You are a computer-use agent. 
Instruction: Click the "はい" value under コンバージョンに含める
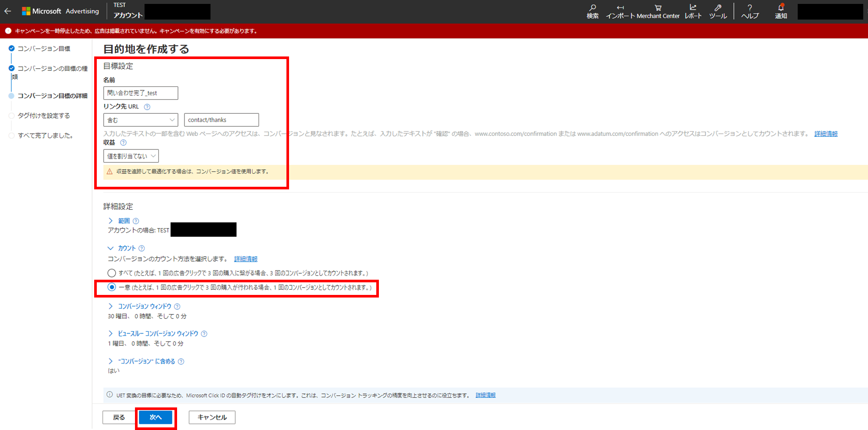pos(114,371)
